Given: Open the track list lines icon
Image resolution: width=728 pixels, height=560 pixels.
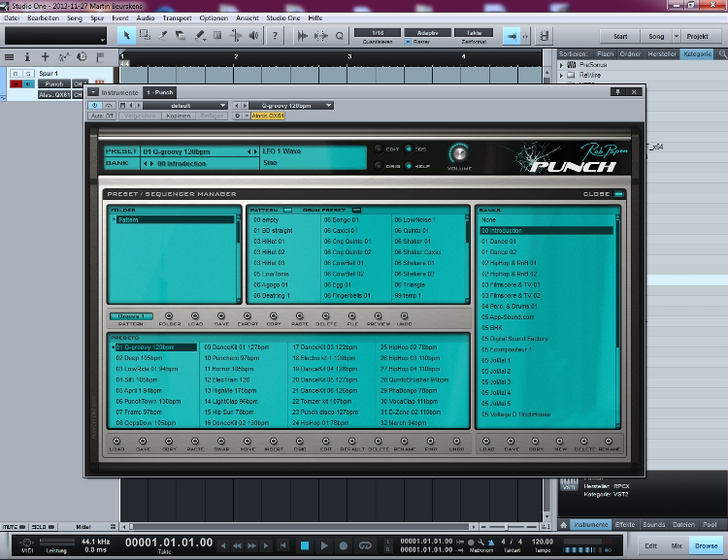Looking at the screenshot, I should coord(9,57).
